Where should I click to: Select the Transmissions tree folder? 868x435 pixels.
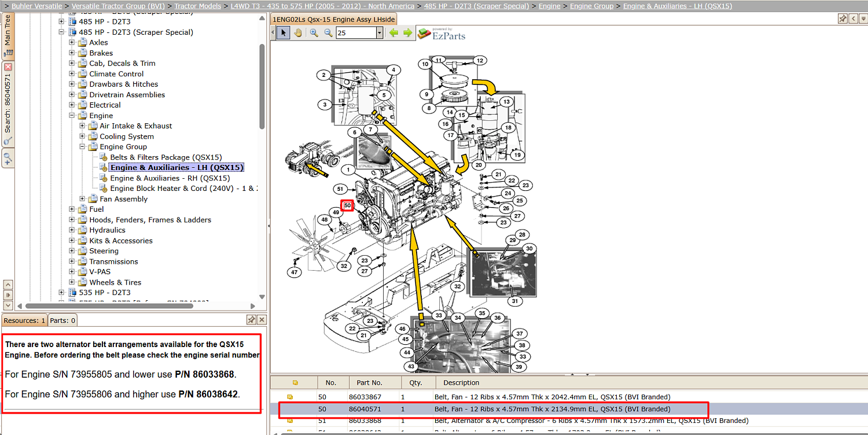113,261
